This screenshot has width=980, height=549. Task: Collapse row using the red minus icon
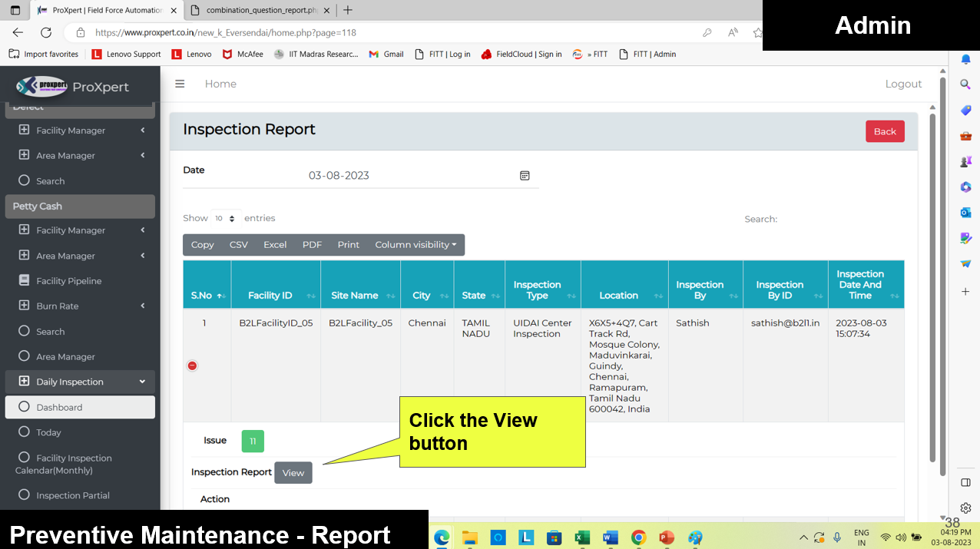click(192, 365)
